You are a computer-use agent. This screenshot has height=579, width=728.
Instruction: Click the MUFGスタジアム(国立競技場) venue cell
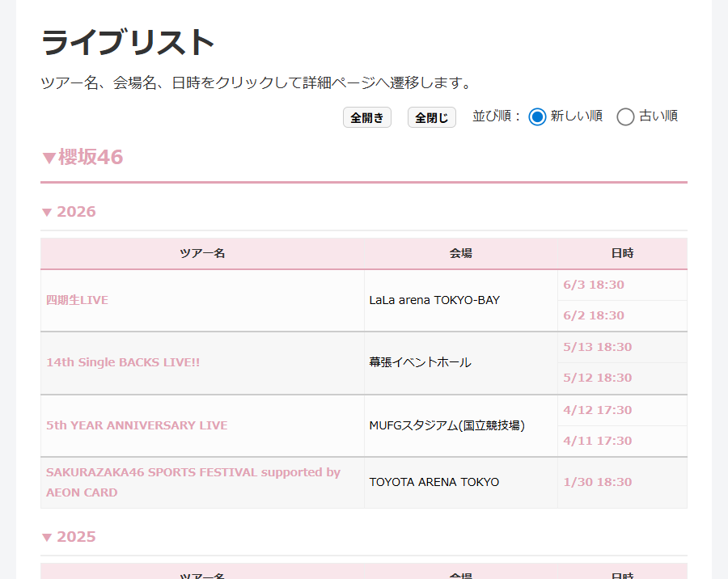pos(447,425)
